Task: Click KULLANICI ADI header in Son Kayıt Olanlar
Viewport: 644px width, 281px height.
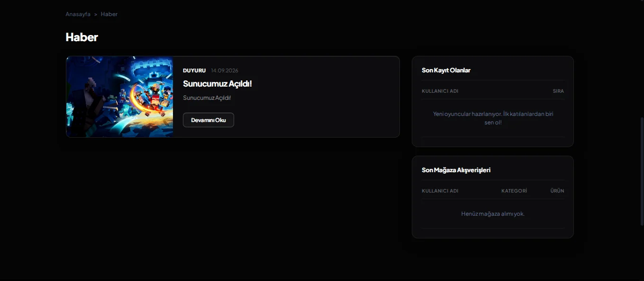Action: point(440,91)
